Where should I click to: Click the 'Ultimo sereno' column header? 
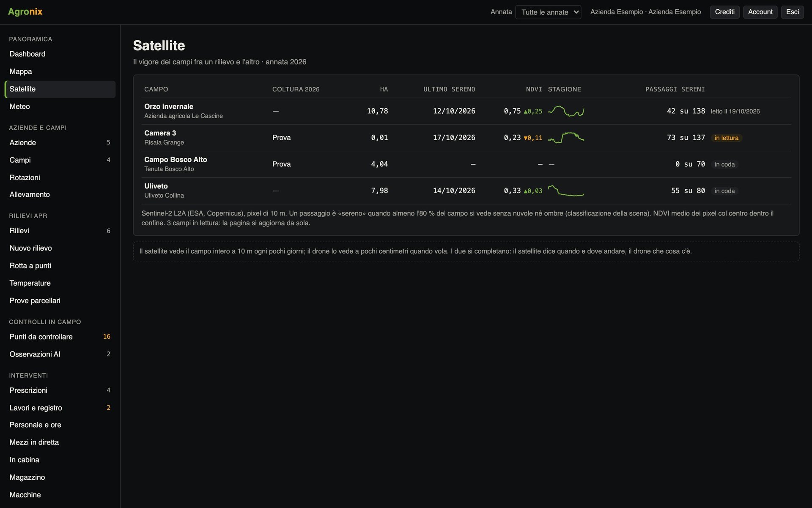449,89
